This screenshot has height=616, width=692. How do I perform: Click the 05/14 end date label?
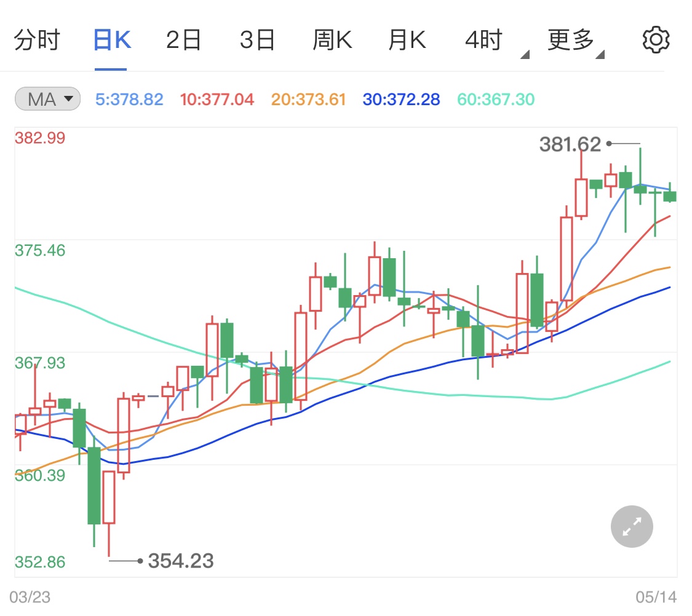point(656,597)
